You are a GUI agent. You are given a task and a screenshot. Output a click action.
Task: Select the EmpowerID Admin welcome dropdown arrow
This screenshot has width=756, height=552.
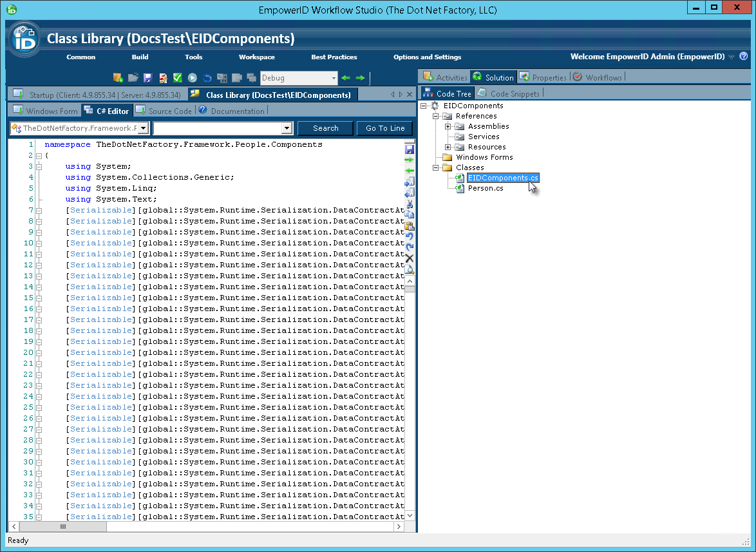pos(732,57)
